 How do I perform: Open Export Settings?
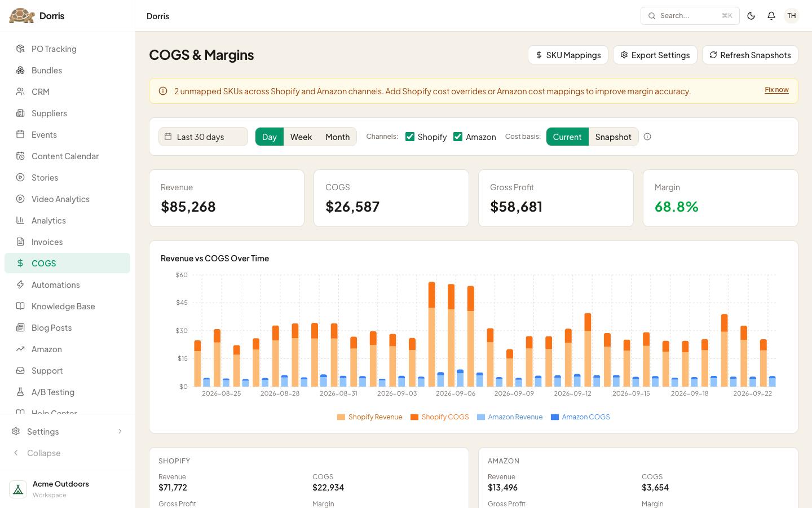(x=655, y=55)
